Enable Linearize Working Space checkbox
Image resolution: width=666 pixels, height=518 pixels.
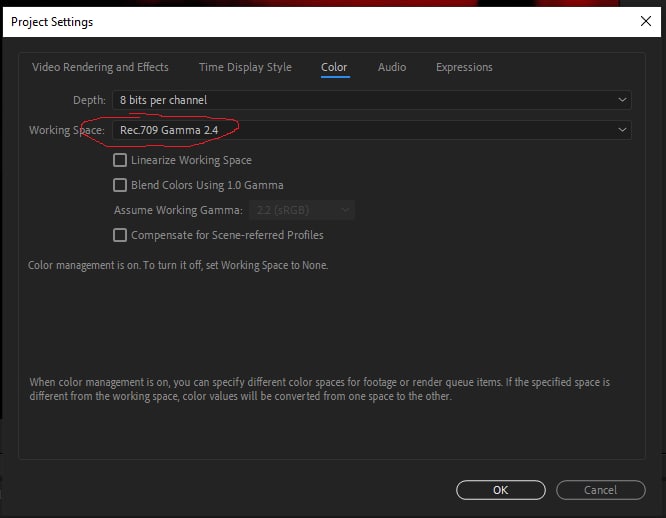(120, 160)
